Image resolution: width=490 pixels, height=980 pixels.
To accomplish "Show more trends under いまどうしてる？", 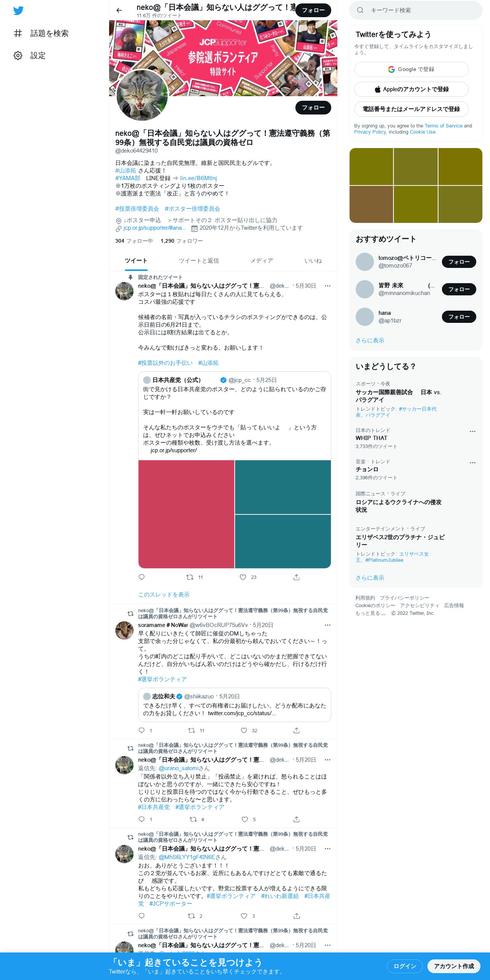I will [370, 578].
